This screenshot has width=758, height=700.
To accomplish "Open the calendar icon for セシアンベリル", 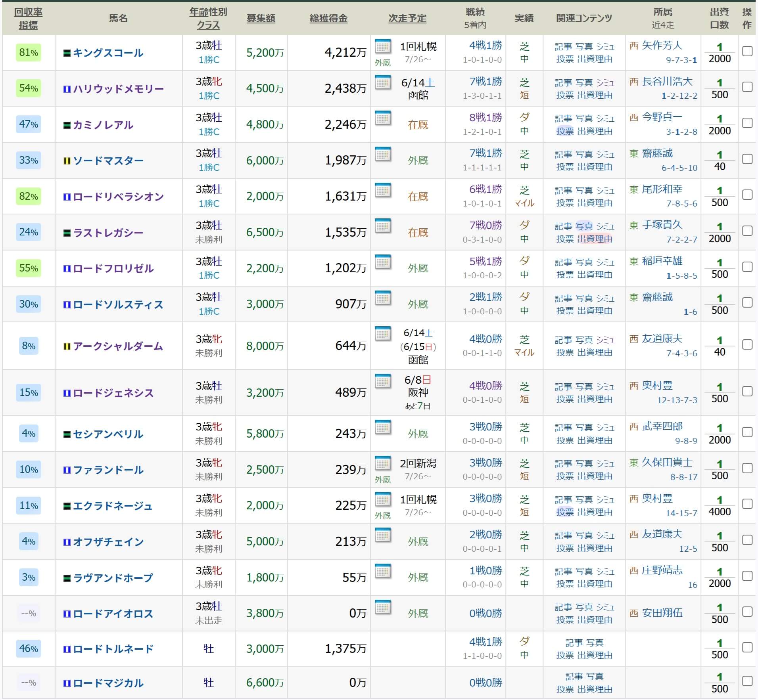I will tap(383, 428).
